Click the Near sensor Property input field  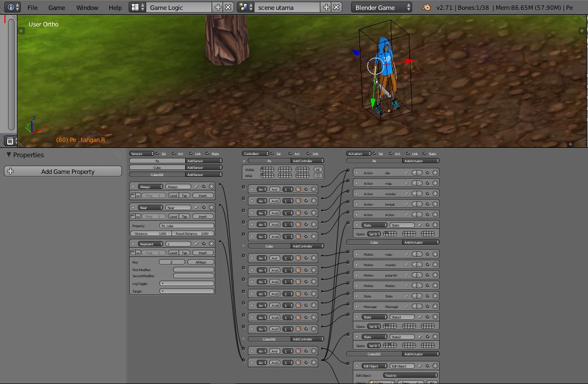click(x=186, y=226)
